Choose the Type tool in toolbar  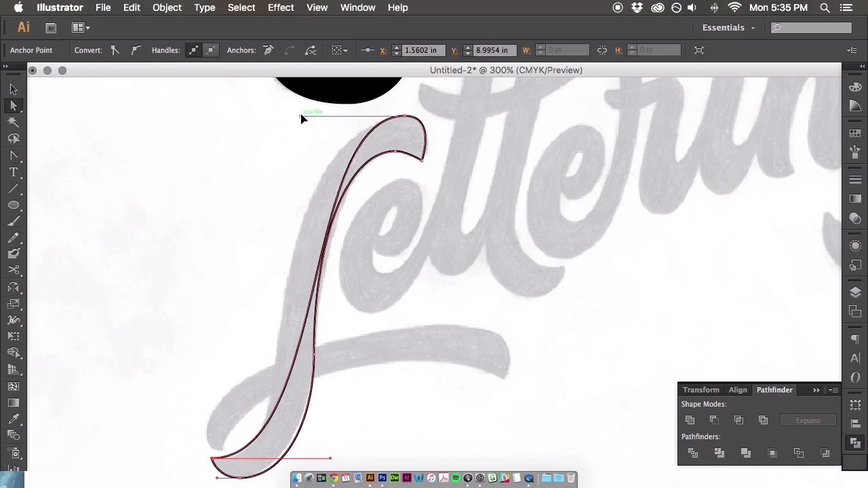click(14, 171)
